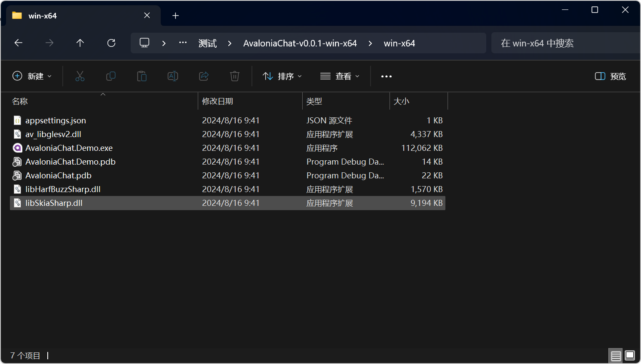The height and width of the screenshot is (364, 641).
Task: Open a new tab with plus button
Action: point(175,16)
